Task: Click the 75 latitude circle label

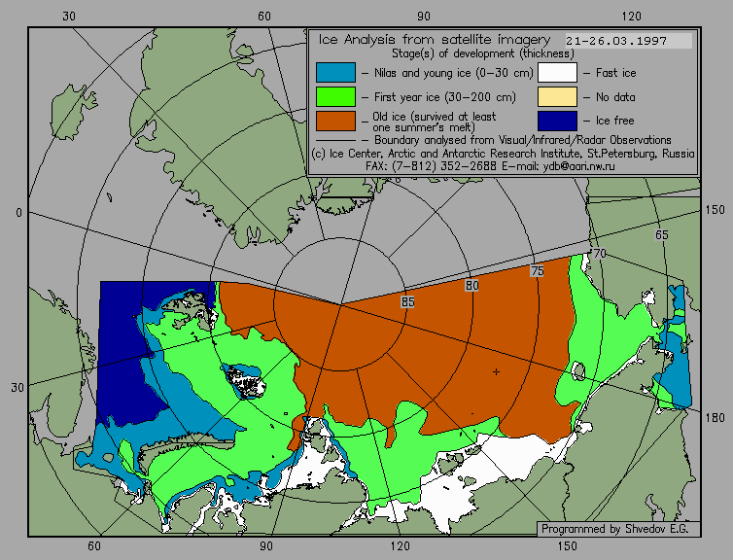Action: click(x=538, y=270)
